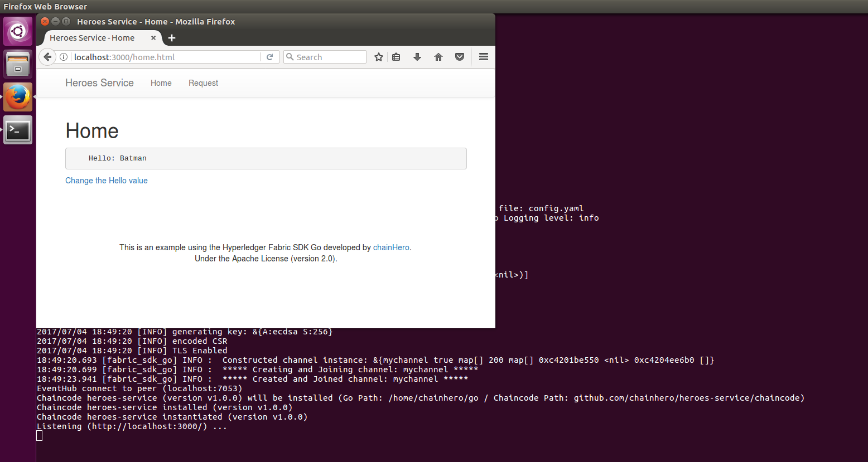The image size is (868, 462).
Task: Click the Hello: Batman text box
Action: pyautogui.click(x=266, y=158)
